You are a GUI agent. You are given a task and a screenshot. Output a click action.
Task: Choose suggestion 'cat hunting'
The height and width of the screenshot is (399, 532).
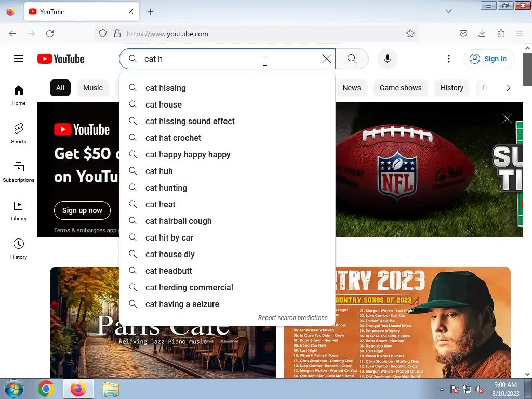click(x=228, y=188)
